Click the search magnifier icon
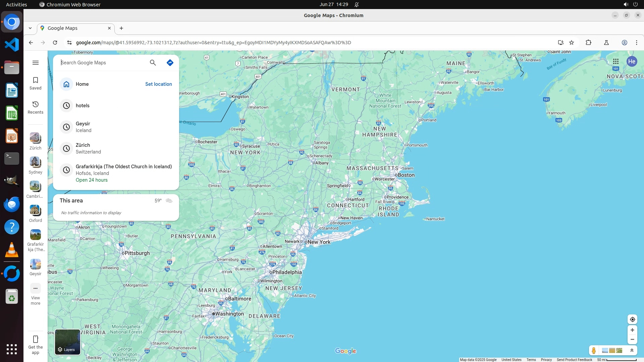The width and height of the screenshot is (644, 362). pos(153,63)
